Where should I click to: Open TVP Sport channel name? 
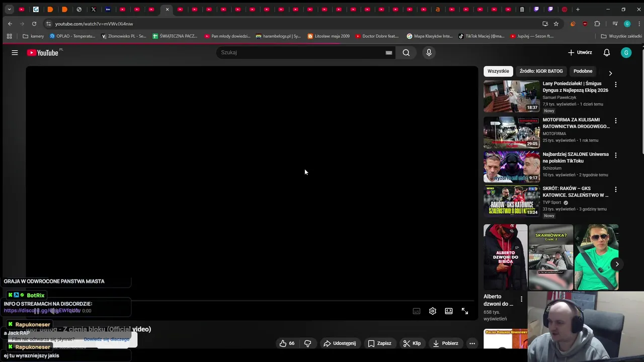551,203
